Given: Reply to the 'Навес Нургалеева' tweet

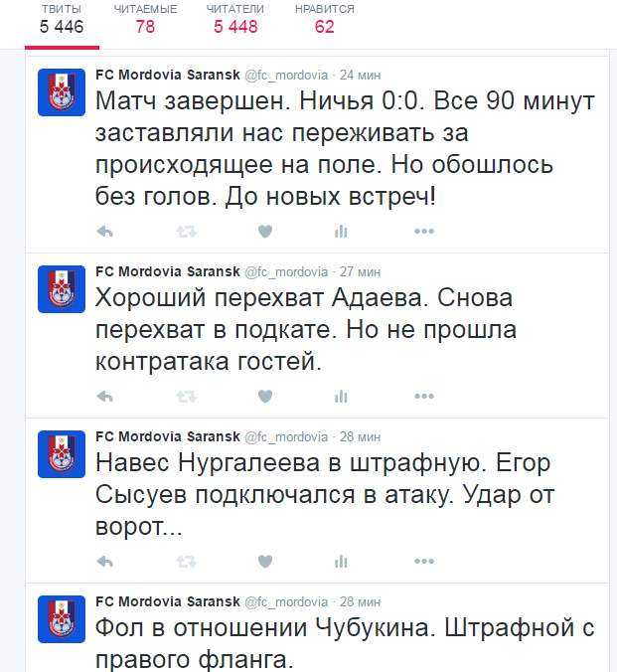Looking at the screenshot, I should point(105,562).
